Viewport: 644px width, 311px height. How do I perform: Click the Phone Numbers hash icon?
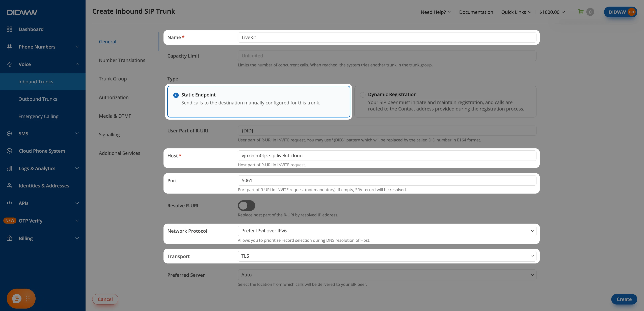tap(9, 47)
